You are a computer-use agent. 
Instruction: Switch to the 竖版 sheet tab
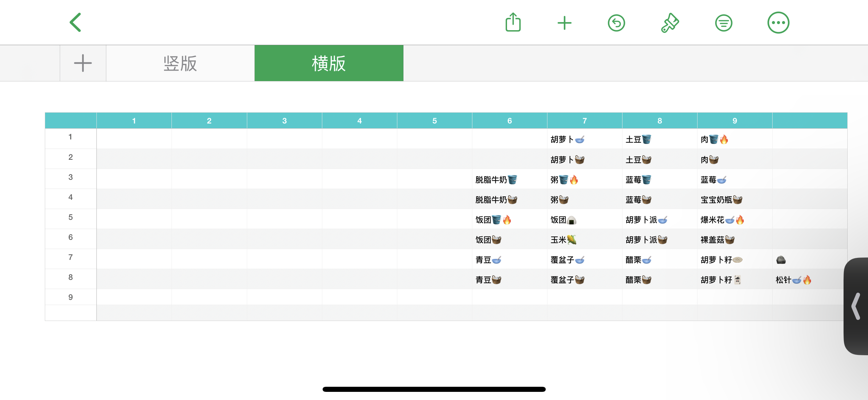(x=180, y=63)
